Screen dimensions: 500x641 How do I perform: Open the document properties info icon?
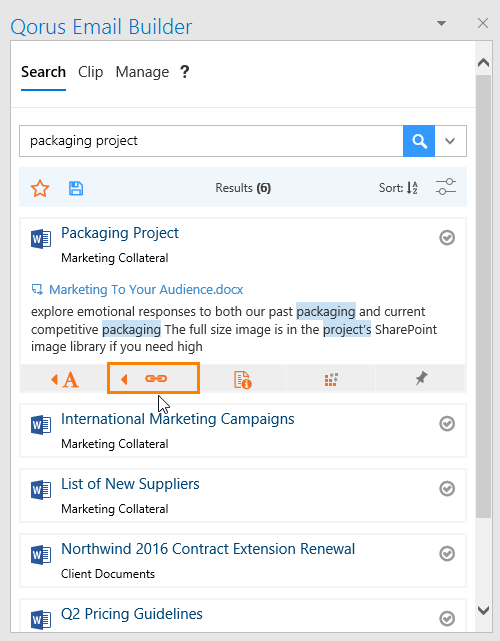click(x=242, y=379)
